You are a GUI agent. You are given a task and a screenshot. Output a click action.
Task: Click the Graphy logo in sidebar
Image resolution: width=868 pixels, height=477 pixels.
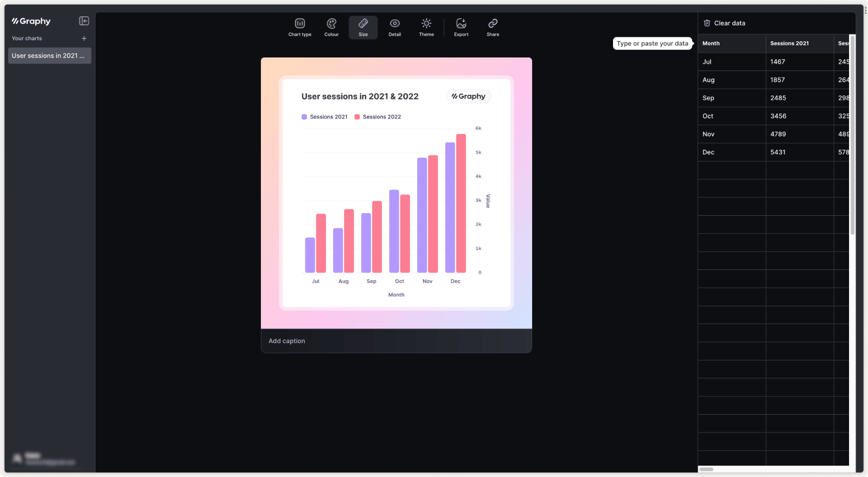tap(31, 21)
